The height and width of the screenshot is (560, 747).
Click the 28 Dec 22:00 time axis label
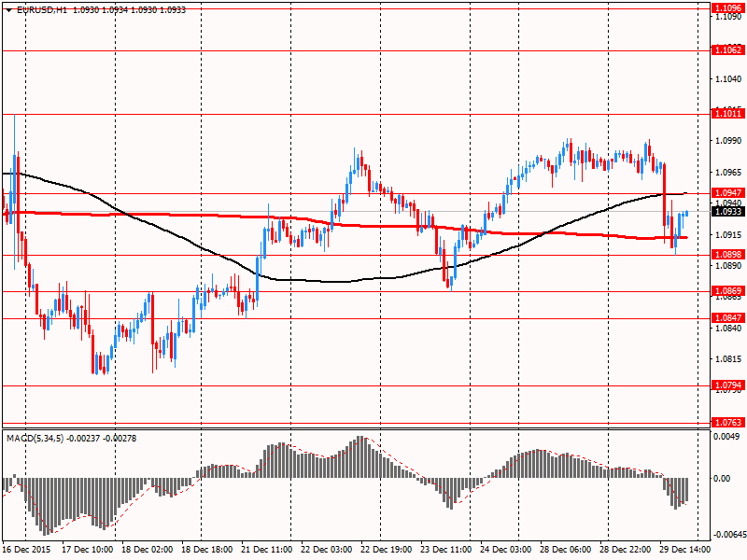point(626,549)
